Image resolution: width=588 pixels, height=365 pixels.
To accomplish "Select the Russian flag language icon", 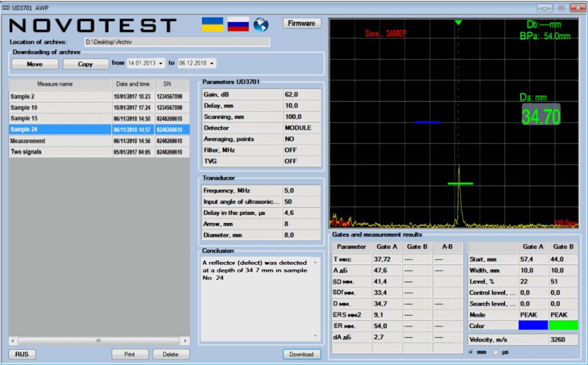I will click(238, 24).
